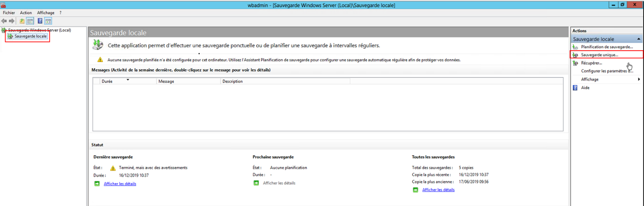Image resolution: width=644 pixels, height=206 pixels.
Task: Click the Durée column sort arrow
Action: point(128,79)
